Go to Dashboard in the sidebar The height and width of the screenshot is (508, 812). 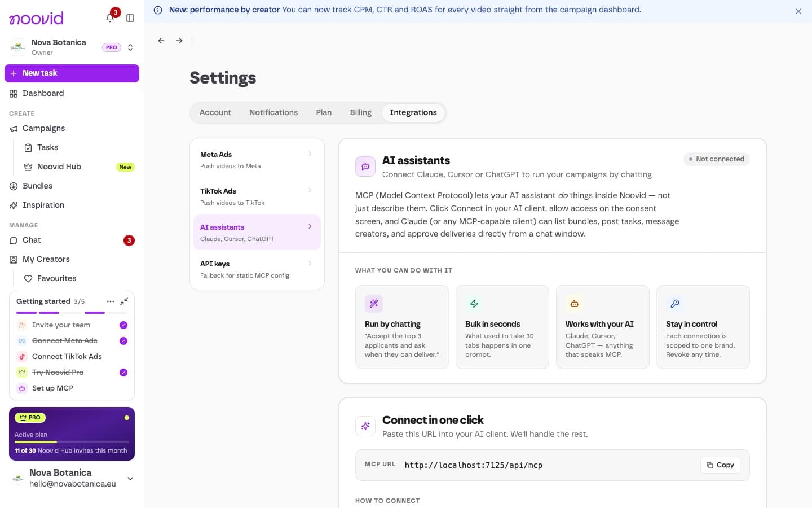point(72,94)
